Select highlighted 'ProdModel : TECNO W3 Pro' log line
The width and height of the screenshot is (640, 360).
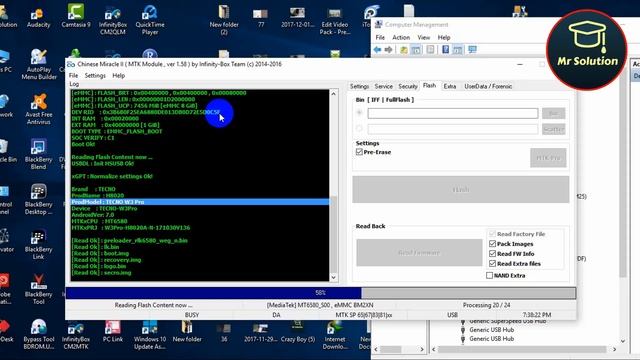200,202
